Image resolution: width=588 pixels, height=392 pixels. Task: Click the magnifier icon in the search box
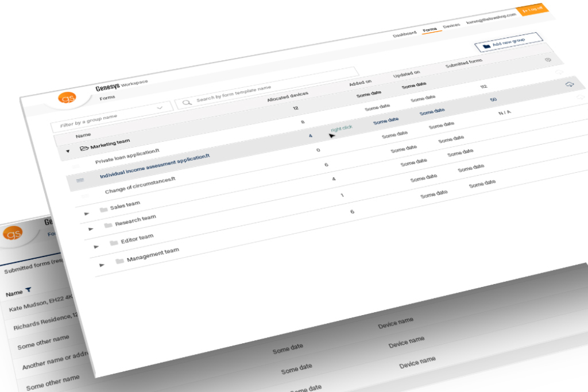(187, 102)
